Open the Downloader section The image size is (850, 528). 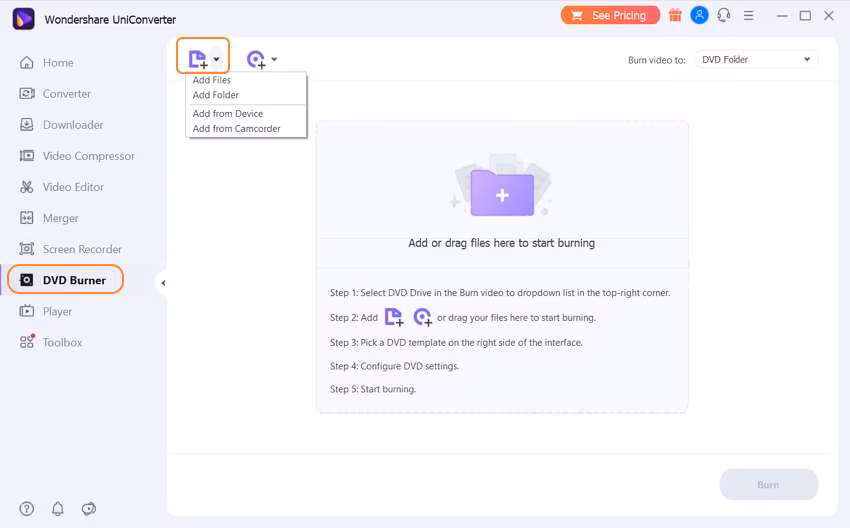pyautogui.click(x=73, y=125)
